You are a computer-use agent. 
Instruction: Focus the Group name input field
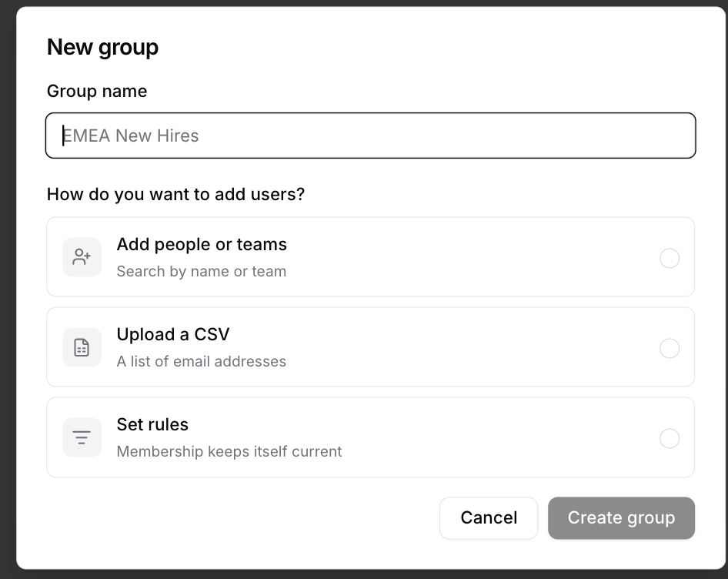pyautogui.click(x=370, y=136)
